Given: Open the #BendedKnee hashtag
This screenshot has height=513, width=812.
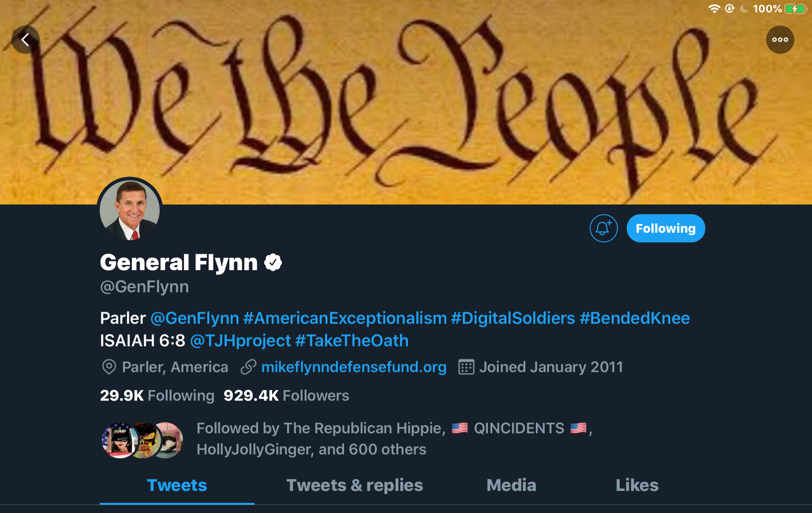Looking at the screenshot, I should 635,318.
